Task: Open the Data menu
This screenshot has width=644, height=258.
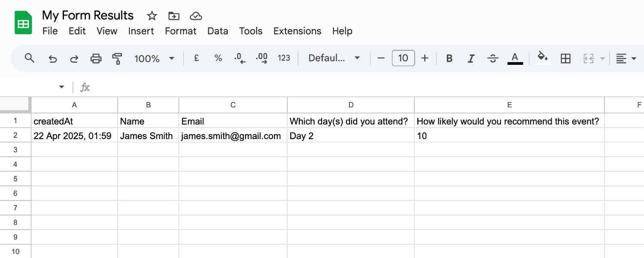Action: [x=218, y=31]
